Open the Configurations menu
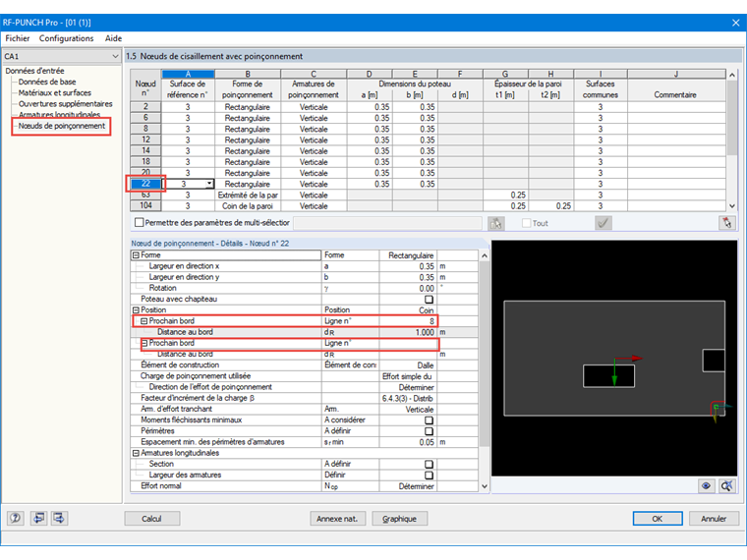 [x=66, y=38]
